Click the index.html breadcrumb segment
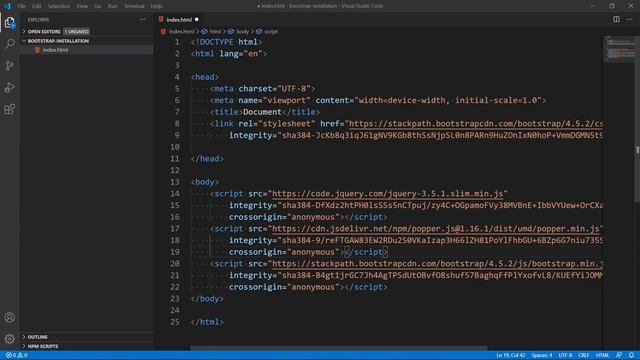 tap(181, 31)
